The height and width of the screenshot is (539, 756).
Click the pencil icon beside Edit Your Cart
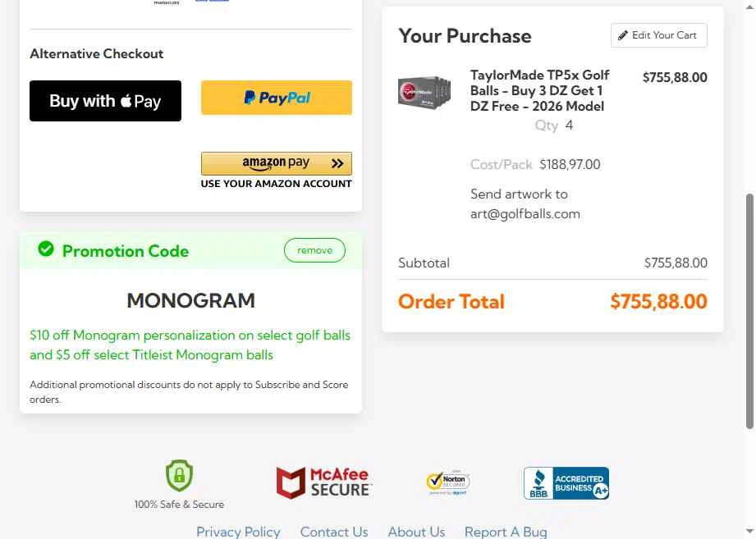[623, 35]
